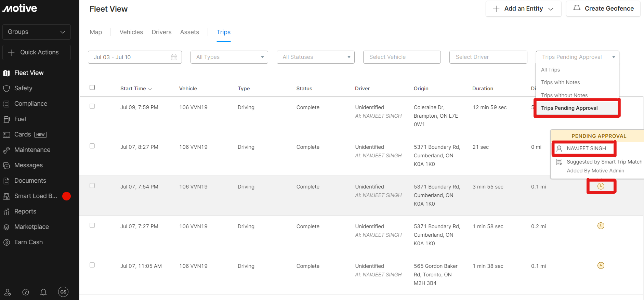Open Marketplace layers icon in sidebar

click(6, 227)
